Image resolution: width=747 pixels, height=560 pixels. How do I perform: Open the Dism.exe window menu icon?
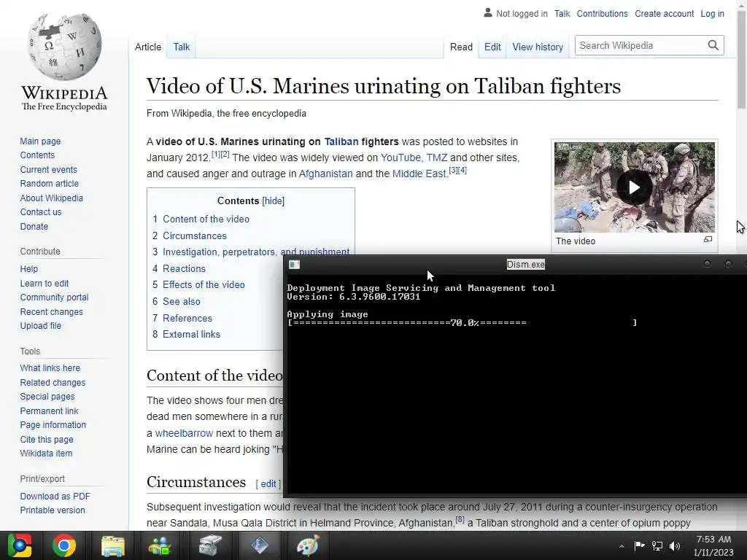[x=294, y=265]
